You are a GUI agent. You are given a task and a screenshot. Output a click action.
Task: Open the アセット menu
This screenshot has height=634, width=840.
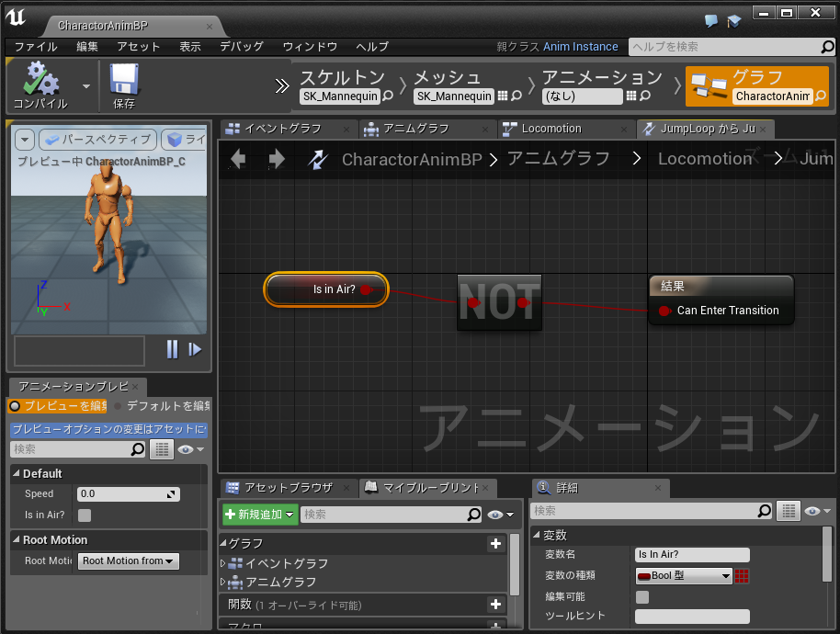[139, 47]
